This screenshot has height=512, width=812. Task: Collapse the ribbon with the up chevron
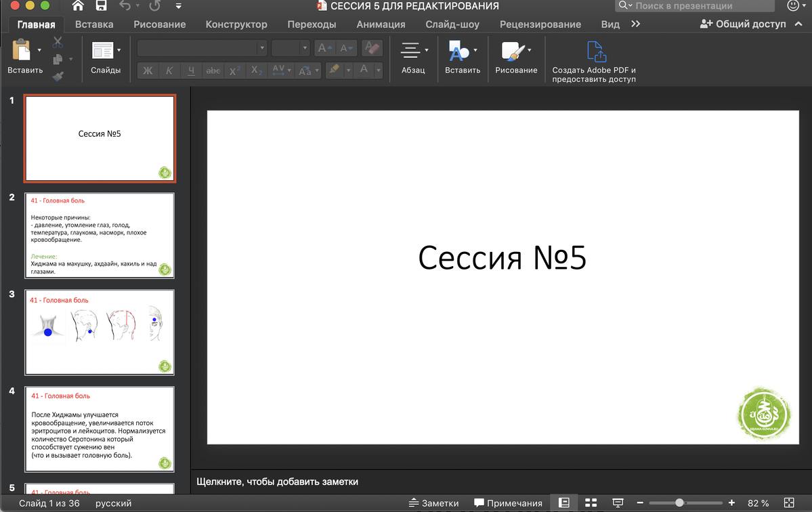pos(798,24)
